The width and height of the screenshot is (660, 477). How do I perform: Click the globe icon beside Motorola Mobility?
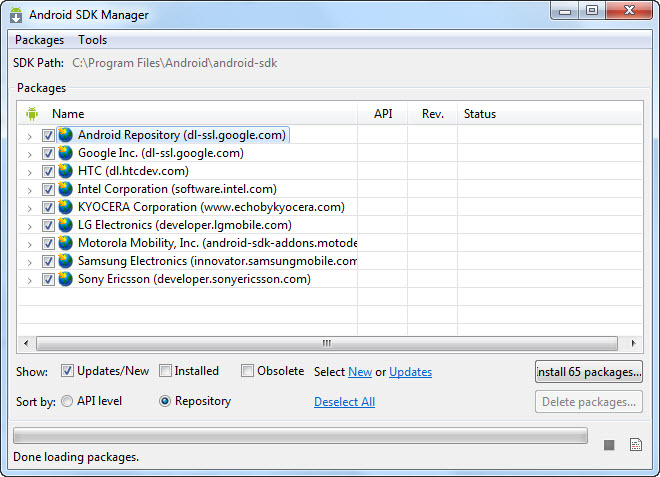pyautogui.click(x=65, y=243)
